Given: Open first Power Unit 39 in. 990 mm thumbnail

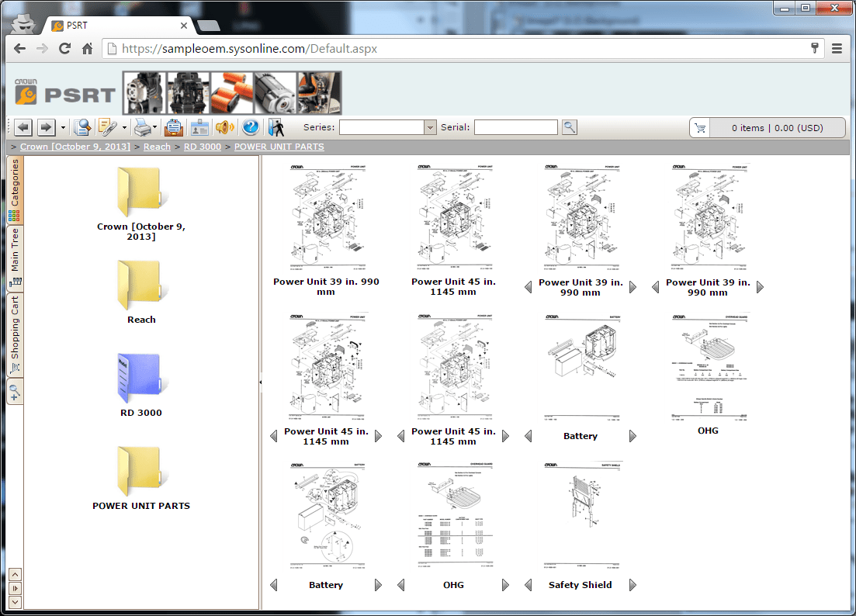Looking at the screenshot, I should coord(326,218).
